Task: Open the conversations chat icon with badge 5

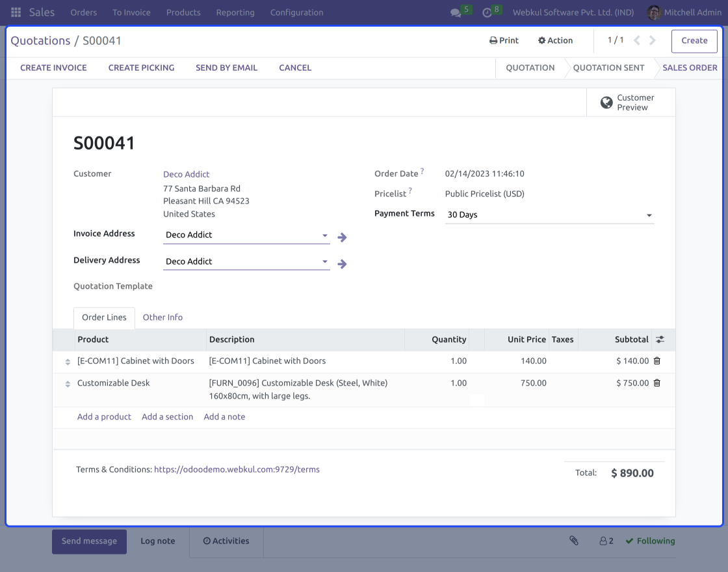Action: click(456, 12)
